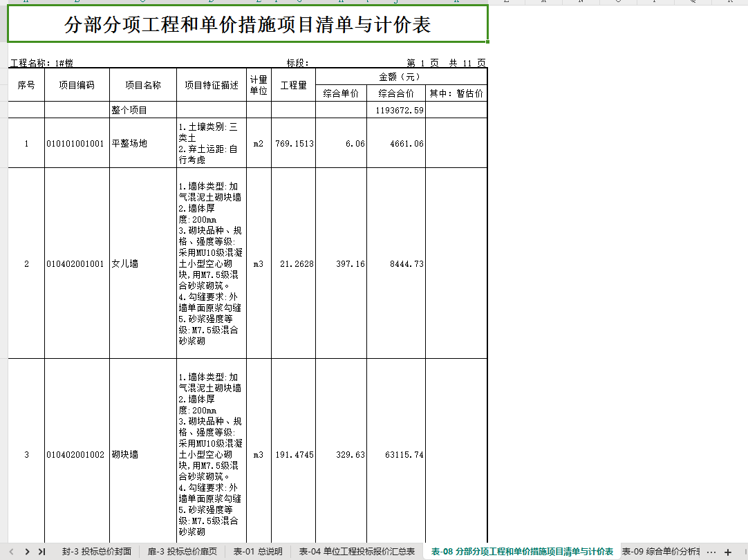Click the total amount 1193672.59
The width and height of the screenshot is (748, 560).
[x=396, y=110]
